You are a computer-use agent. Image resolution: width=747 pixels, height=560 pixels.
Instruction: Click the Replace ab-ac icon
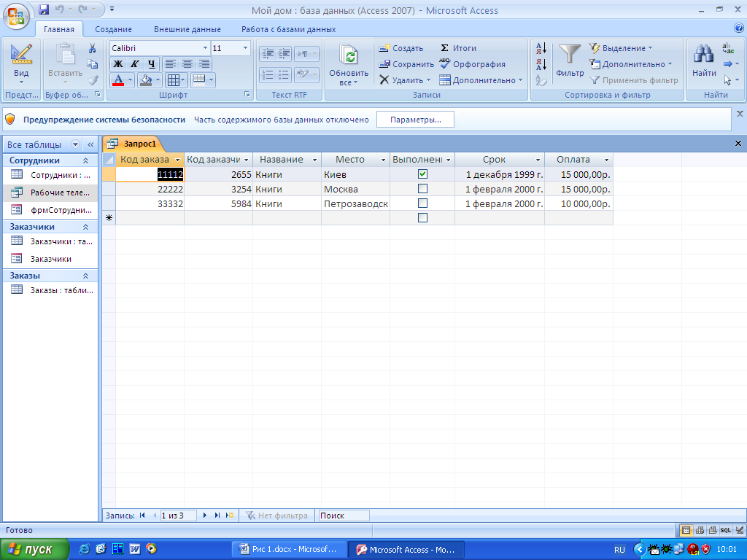[x=728, y=48]
